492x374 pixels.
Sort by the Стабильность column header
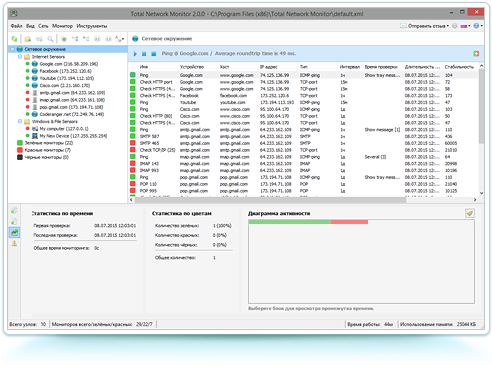[x=460, y=67]
